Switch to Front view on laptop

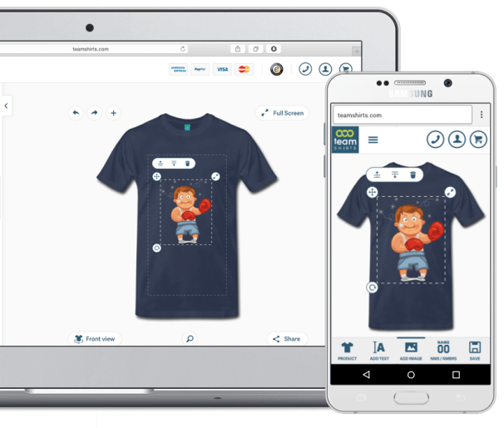pos(95,339)
